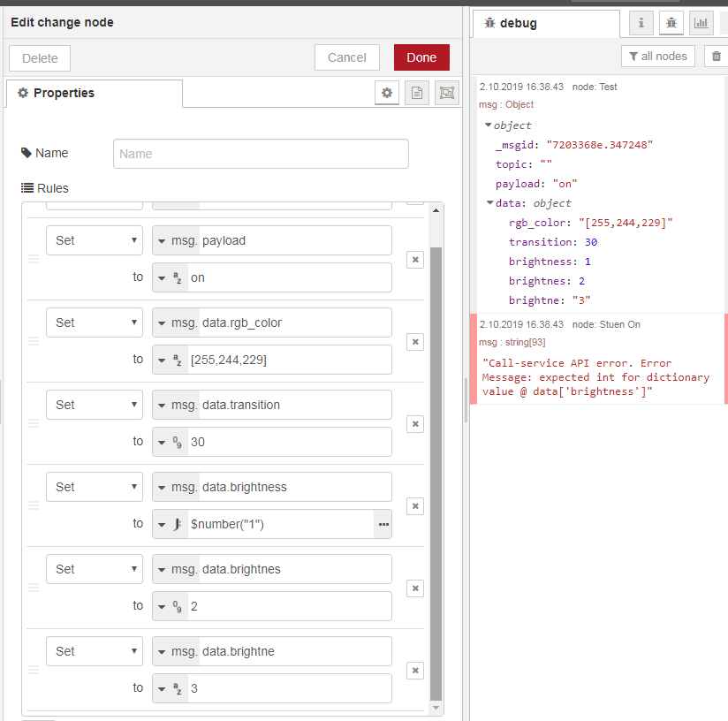Screen dimensions: 728x721
Task: Clear debug messages with the trash icon
Action: click(715, 56)
